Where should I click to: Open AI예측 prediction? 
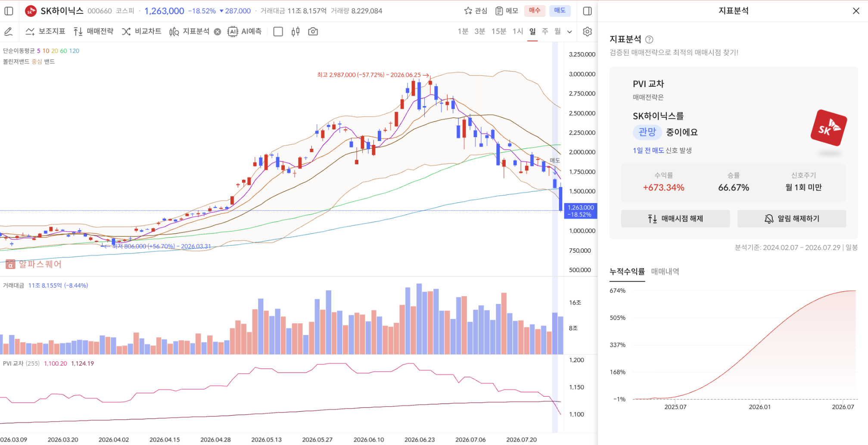(245, 31)
